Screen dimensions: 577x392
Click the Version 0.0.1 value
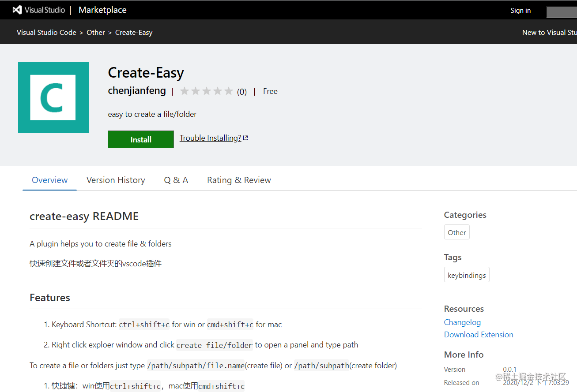[509, 370]
